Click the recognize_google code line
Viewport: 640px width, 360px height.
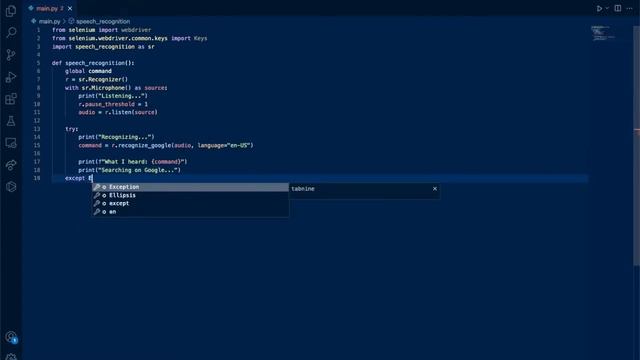point(166,145)
